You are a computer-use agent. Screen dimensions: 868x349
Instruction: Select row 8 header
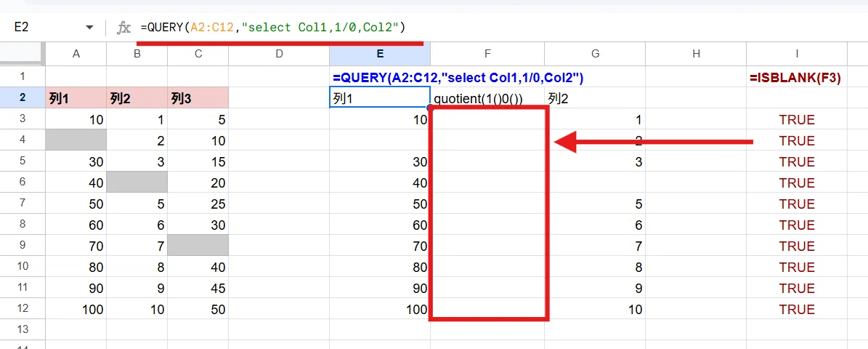coord(22,225)
